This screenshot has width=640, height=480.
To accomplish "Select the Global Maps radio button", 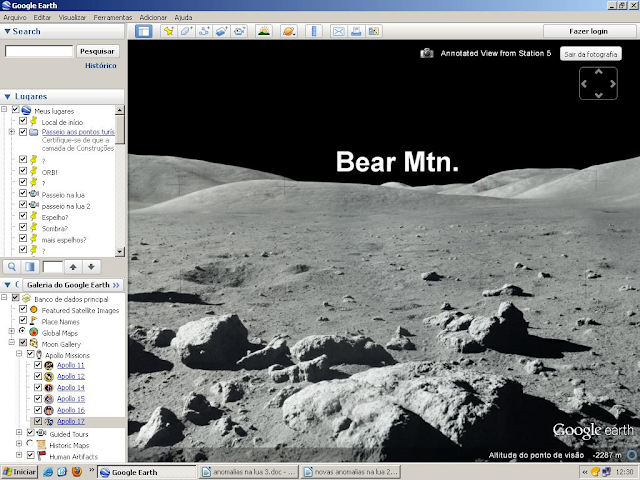I will tap(22, 331).
